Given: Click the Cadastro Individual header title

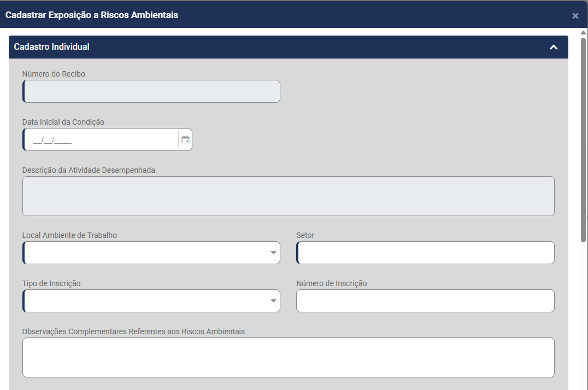Looking at the screenshot, I should coord(52,47).
